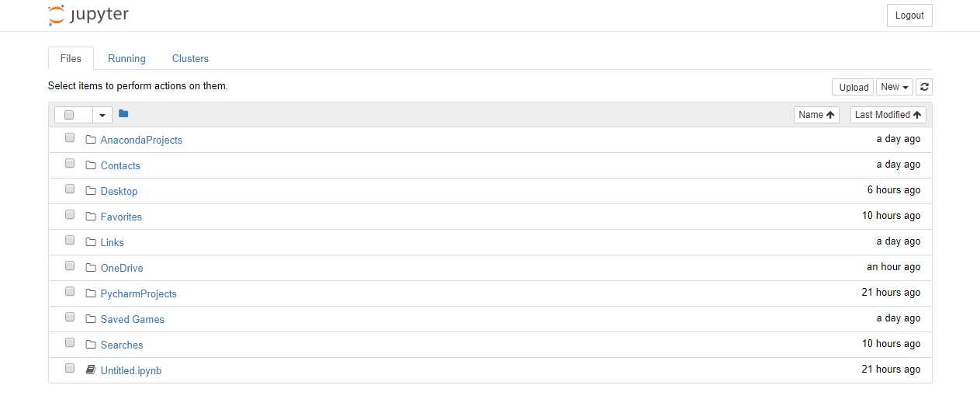
Task: Sort files using the Name button
Action: (x=816, y=115)
